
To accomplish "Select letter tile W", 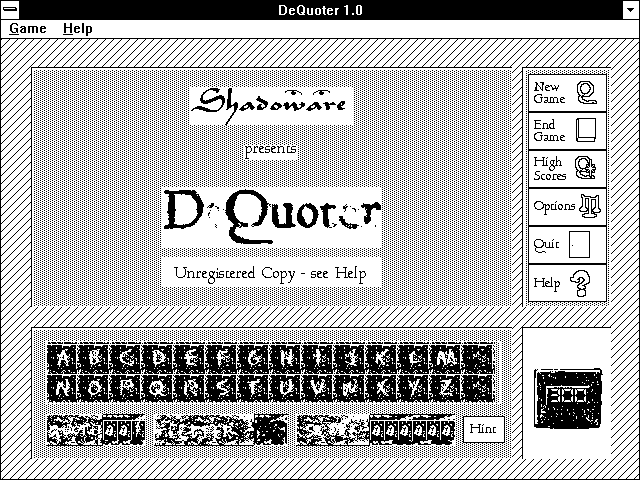I will point(349,388).
